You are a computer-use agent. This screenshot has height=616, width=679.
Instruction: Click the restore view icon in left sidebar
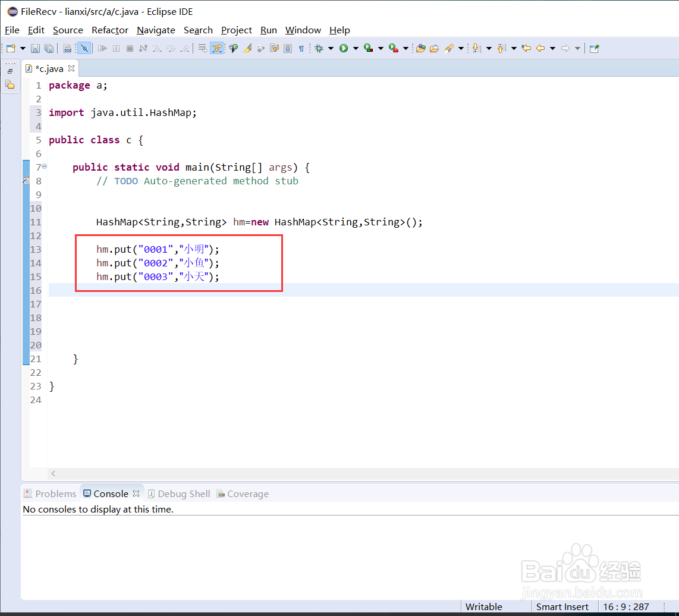[x=10, y=71]
